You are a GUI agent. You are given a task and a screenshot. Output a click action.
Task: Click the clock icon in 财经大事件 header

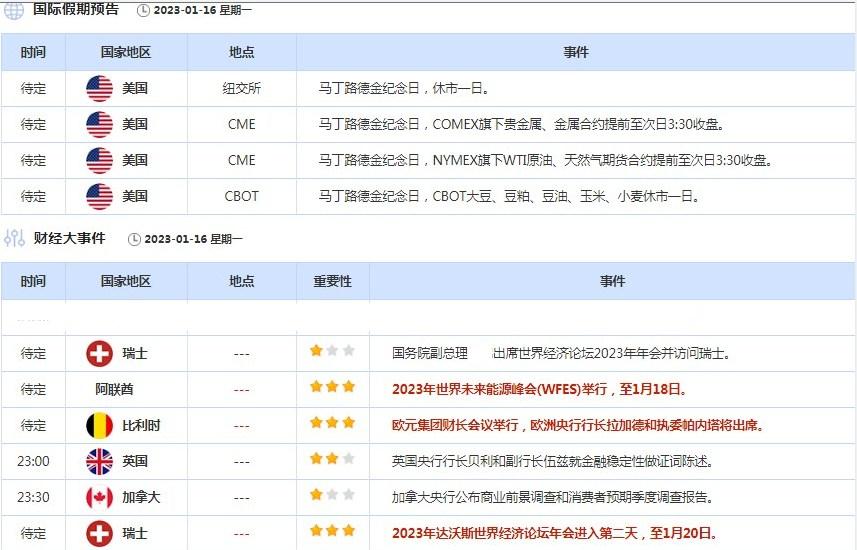[x=135, y=239]
